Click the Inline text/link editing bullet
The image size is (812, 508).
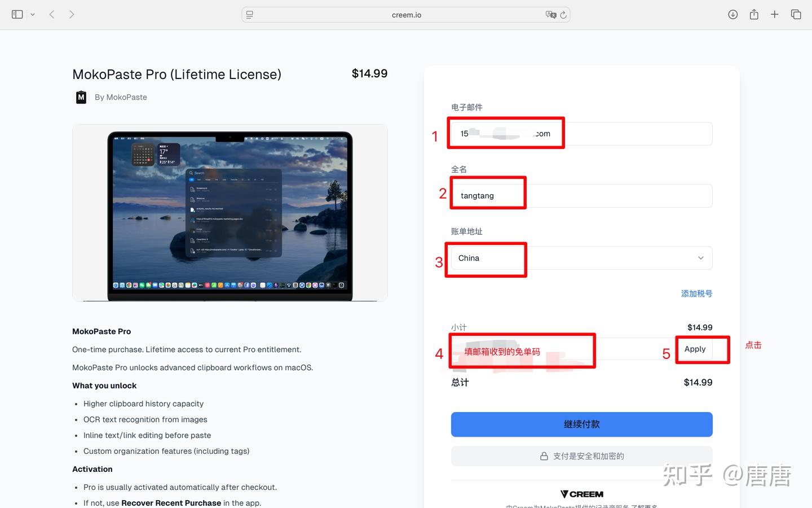click(x=147, y=435)
